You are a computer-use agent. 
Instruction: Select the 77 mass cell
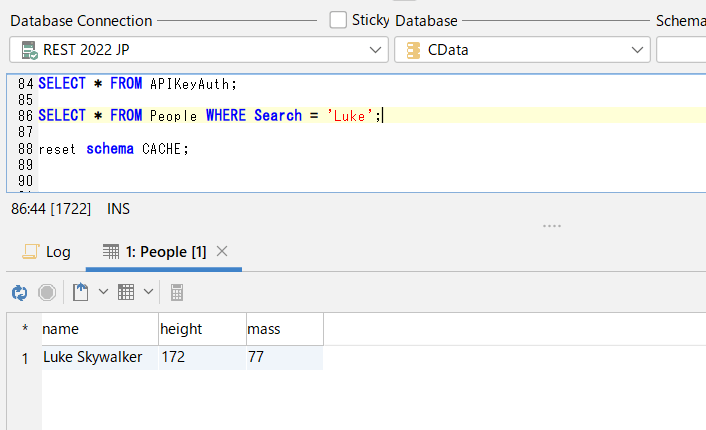[x=285, y=358]
